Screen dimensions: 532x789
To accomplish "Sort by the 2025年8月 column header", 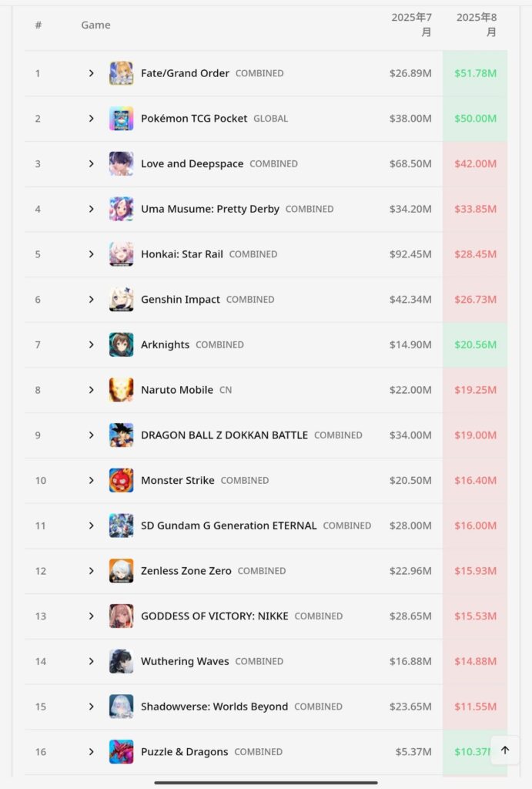I will tap(477, 25).
